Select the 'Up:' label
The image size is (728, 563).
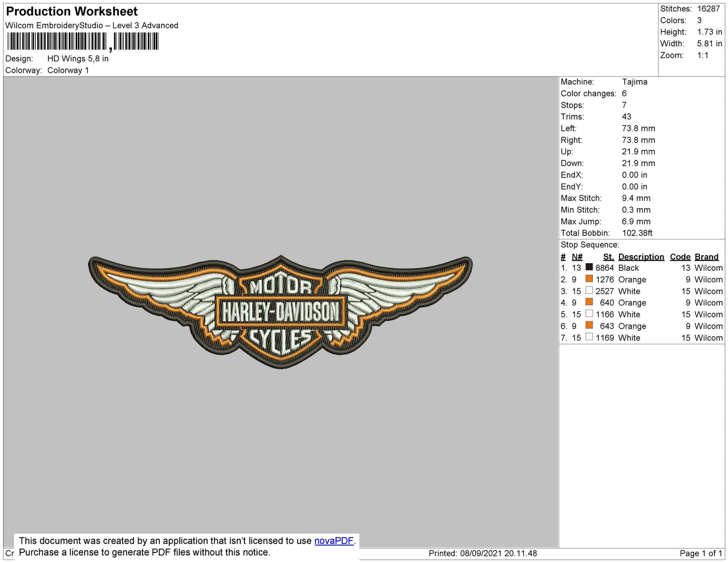pos(567,152)
